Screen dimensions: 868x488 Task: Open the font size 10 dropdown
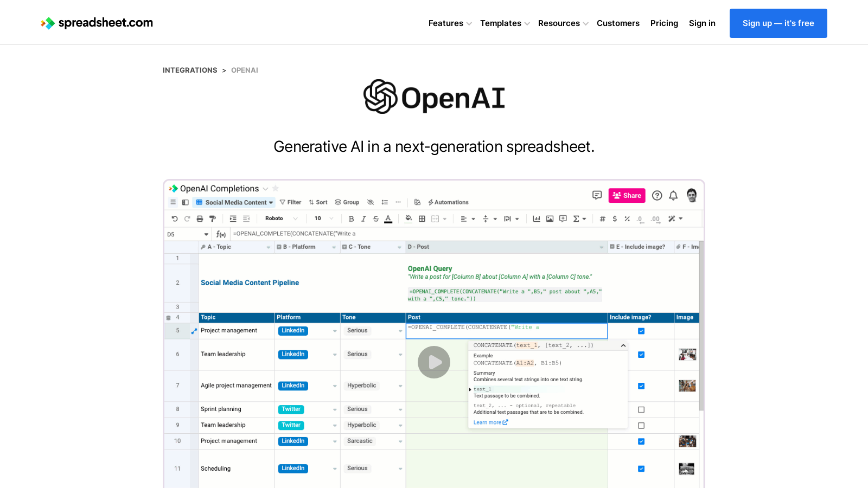[x=324, y=219]
